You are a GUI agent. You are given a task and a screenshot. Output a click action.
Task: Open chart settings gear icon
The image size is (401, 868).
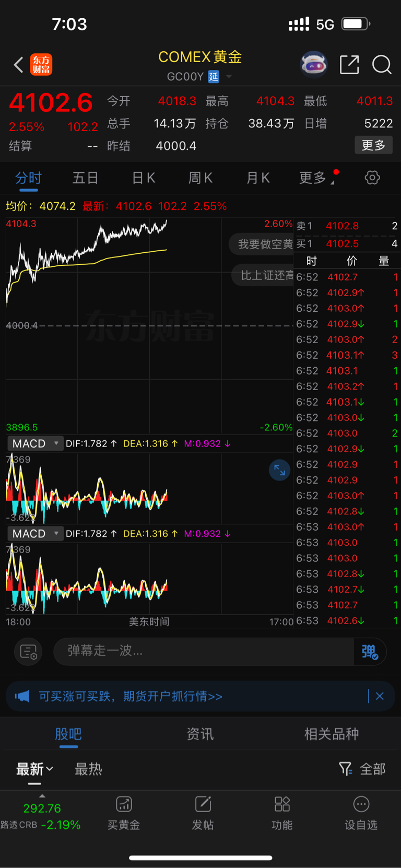(x=372, y=178)
